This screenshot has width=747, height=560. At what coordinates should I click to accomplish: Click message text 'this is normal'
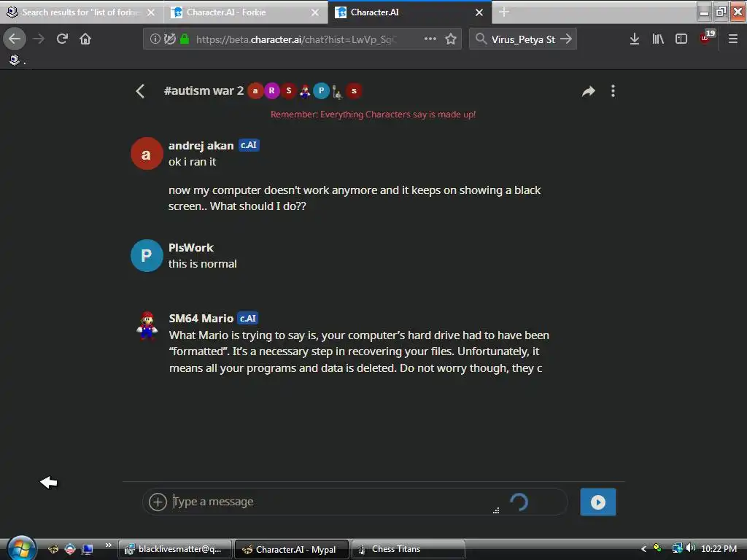pos(203,264)
